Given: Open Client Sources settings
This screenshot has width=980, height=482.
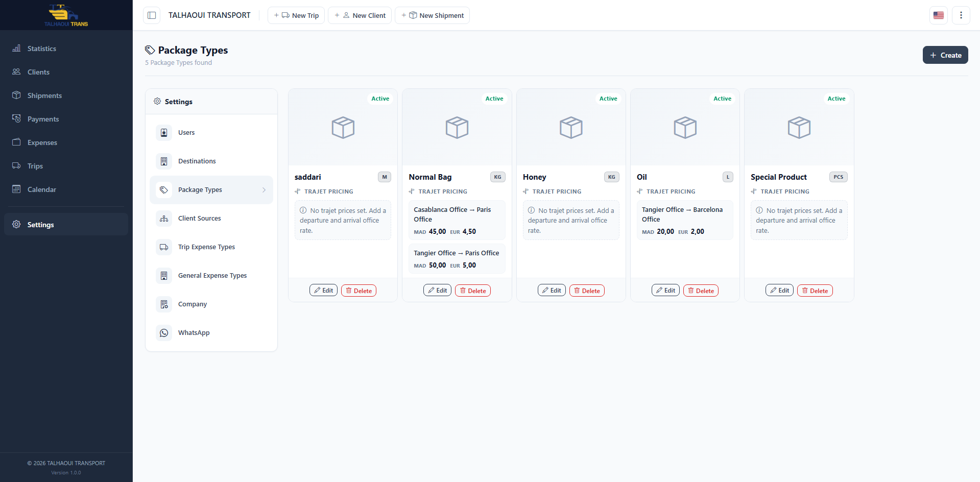Looking at the screenshot, I should pos(211,219).
